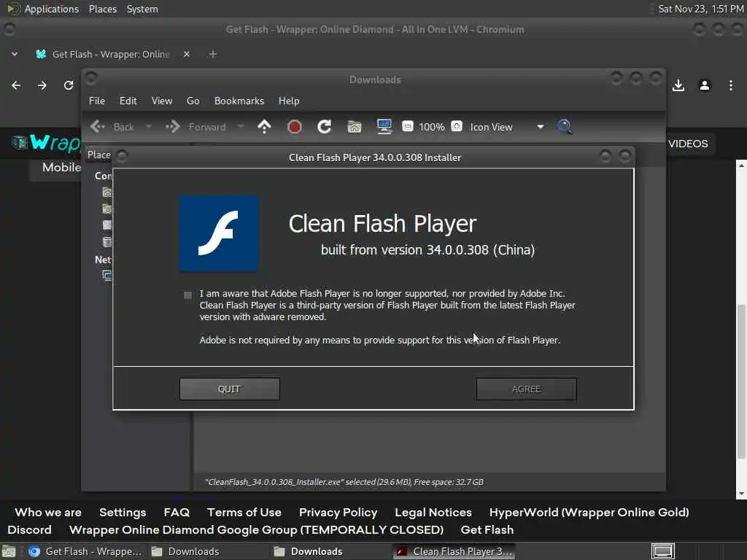Close the Get Flash tab

click(x=187, y=54)
